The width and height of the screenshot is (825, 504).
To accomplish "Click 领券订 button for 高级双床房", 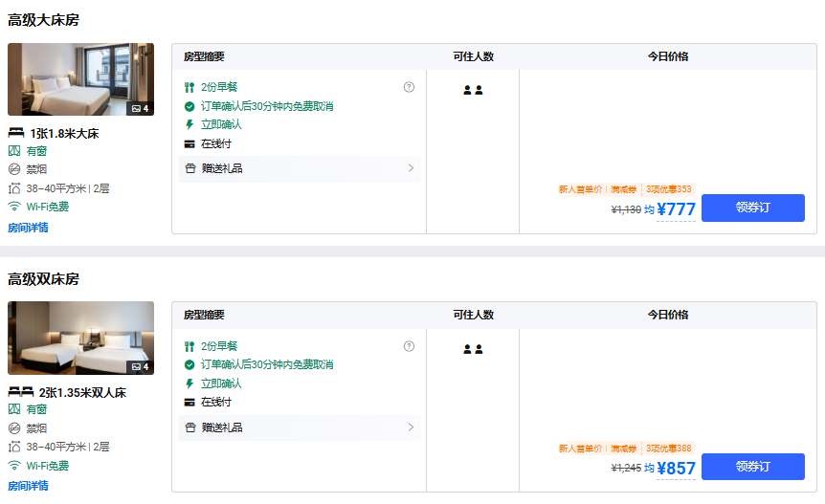I will tap(753, 467).
